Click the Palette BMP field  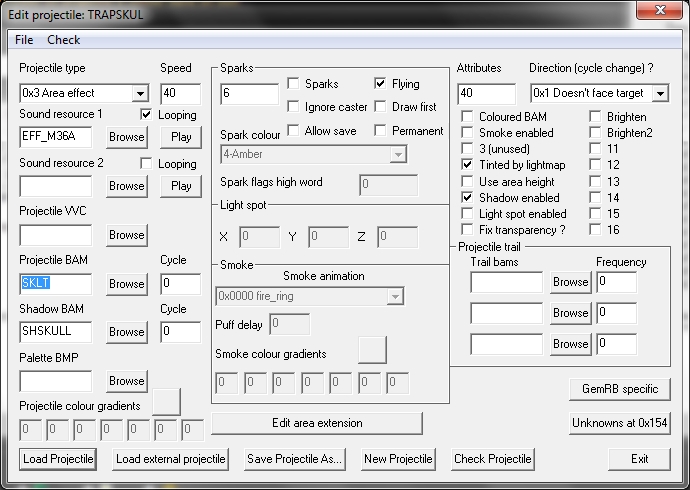pyautogui.click(x=56, y=381)
